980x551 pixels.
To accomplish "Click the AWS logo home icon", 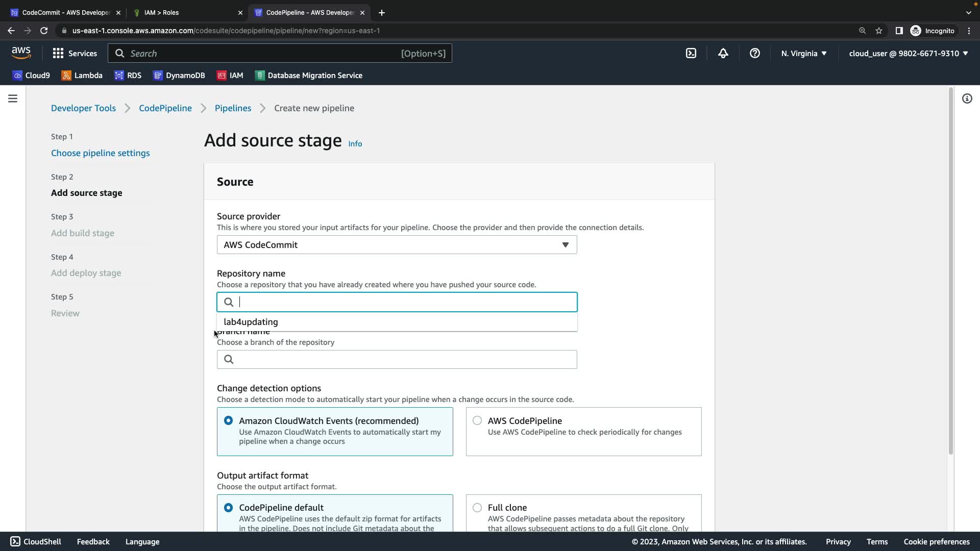I will click(x=21, y=53).
